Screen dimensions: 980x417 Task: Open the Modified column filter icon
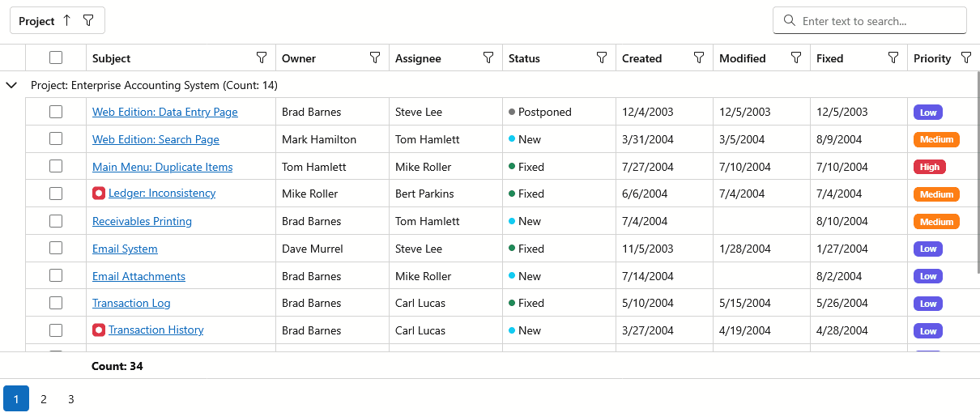(x=796, y=57)
